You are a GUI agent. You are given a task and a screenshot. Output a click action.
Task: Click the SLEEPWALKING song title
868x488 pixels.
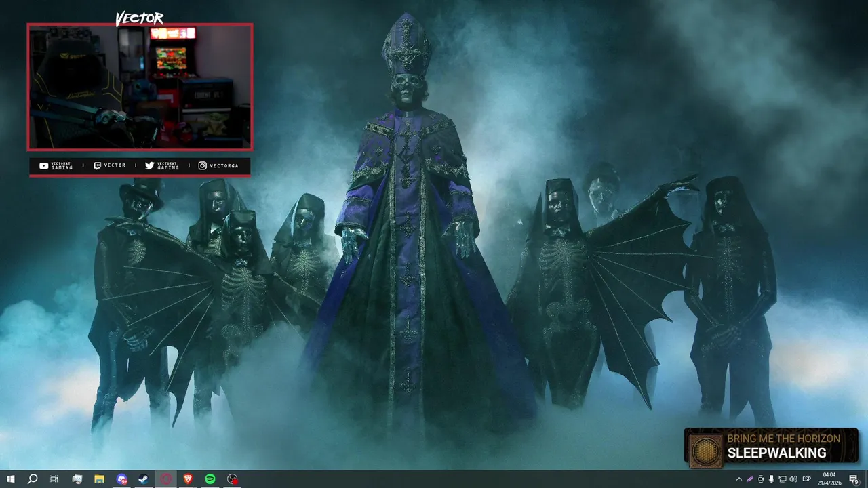tap(776, 453)
